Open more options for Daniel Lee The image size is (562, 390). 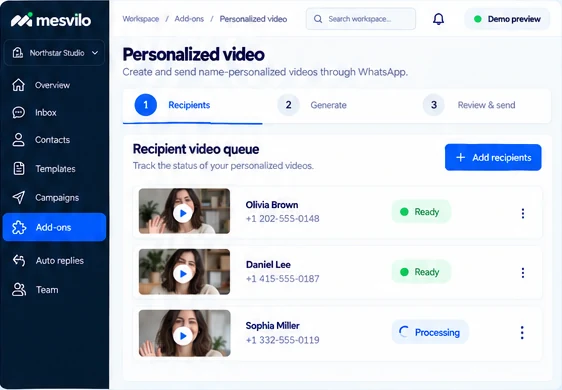[x=523, y=273]
